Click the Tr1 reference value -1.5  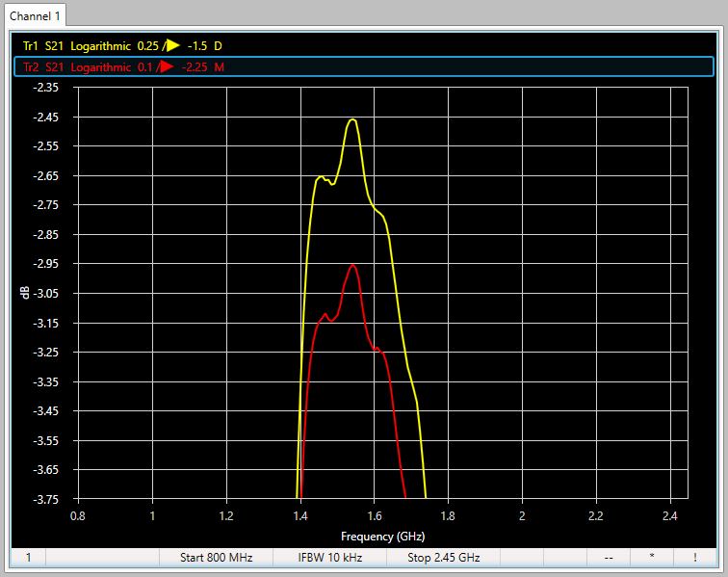pos(197,45)
